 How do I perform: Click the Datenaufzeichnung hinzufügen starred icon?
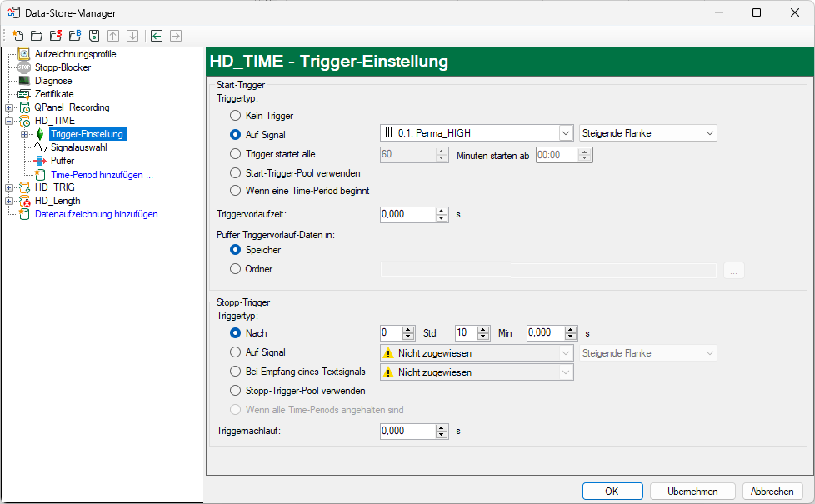pyautogui.click(x=24, y=213)
